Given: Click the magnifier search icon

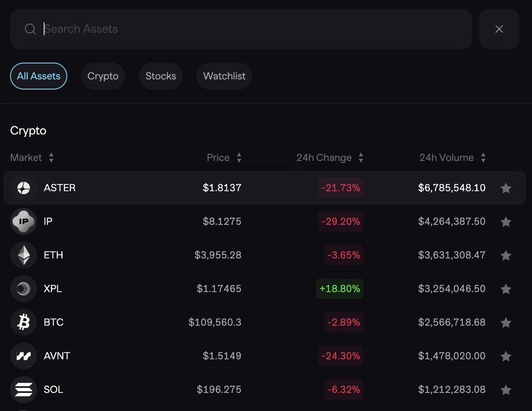Looking at the screenshot, I should pos(30,29).
